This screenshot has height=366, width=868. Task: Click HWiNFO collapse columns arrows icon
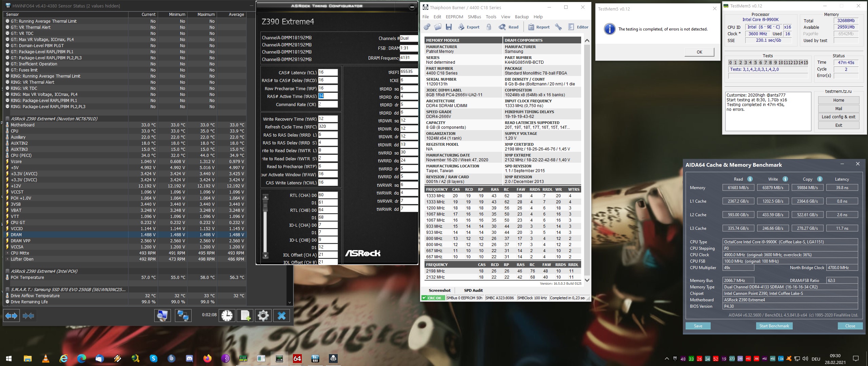pos(28,316)
